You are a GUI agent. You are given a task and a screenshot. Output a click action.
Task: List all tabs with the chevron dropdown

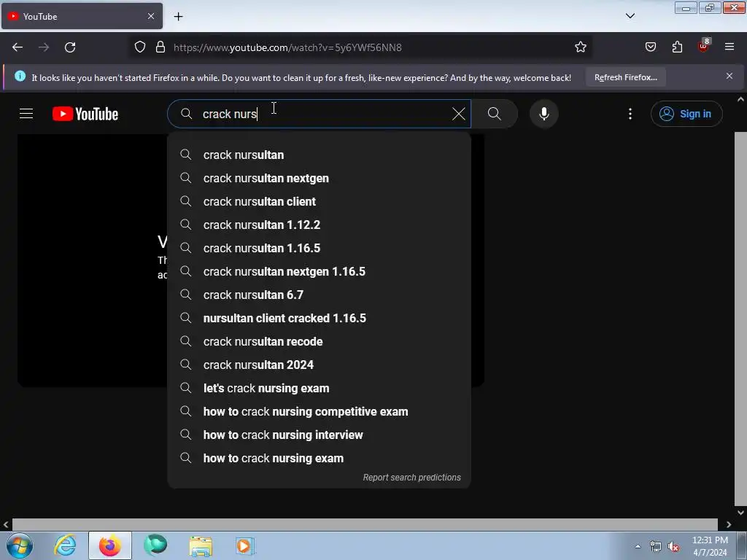pos(630,16)
